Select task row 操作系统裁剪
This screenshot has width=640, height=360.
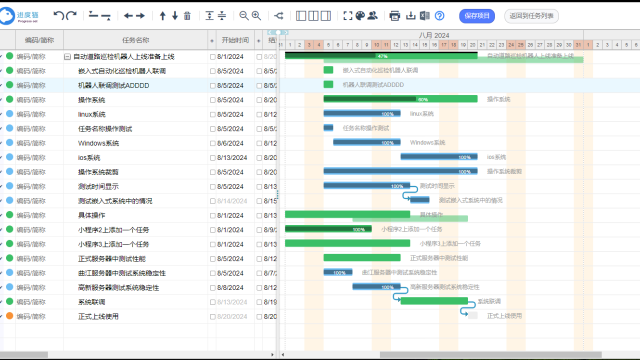(x=139, y=172)
